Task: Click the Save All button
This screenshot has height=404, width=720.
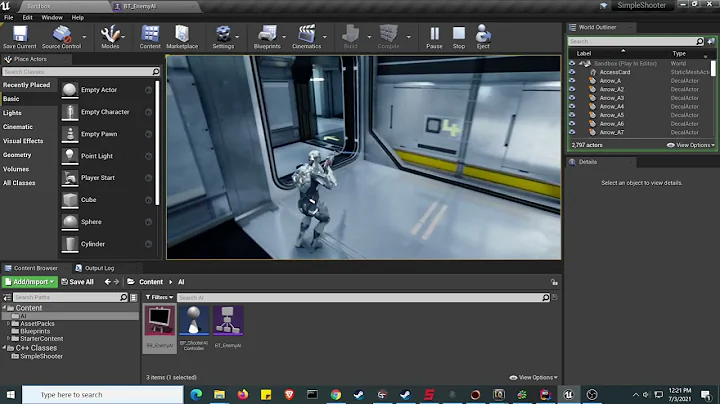Action: [x=78, y=282]
